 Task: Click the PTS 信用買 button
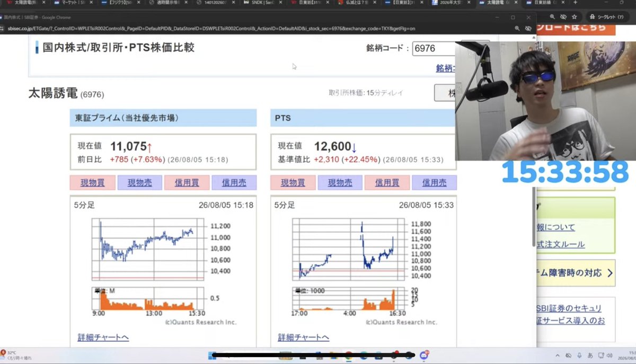[x=387, y=183]
